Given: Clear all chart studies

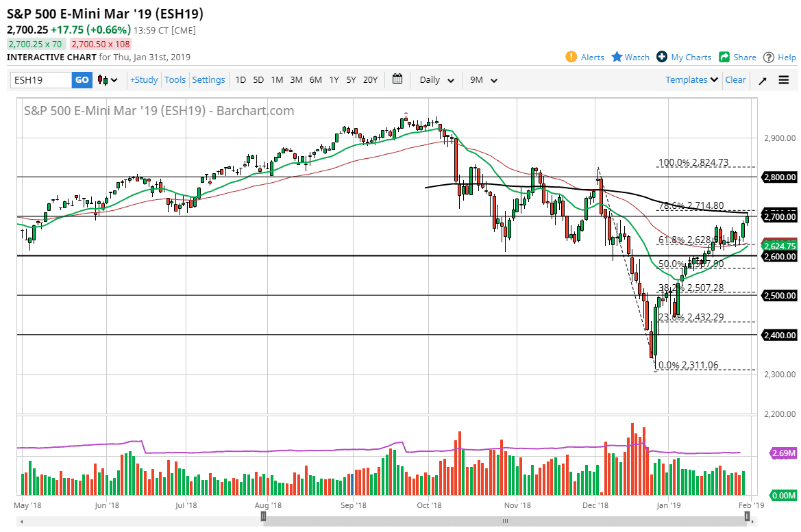Looking at the screenshot, I should tap(735, 79).
